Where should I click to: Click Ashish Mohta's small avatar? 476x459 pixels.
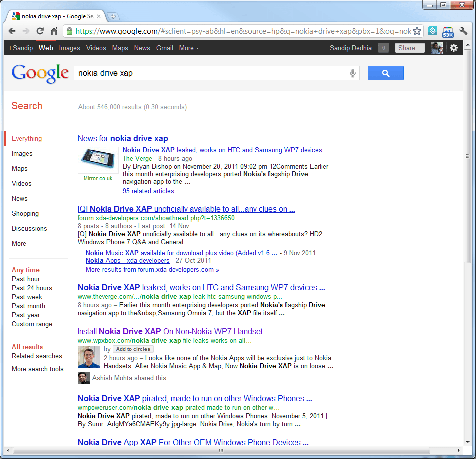[84, 378]
